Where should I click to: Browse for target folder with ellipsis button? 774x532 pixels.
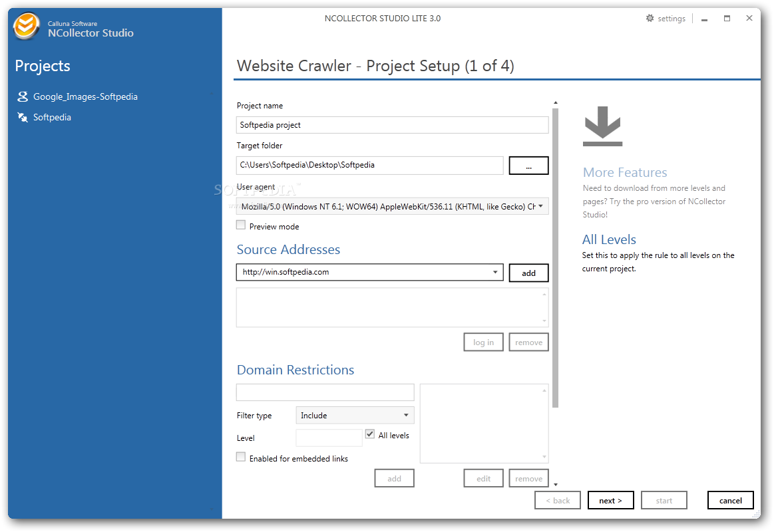click(528, 166)
